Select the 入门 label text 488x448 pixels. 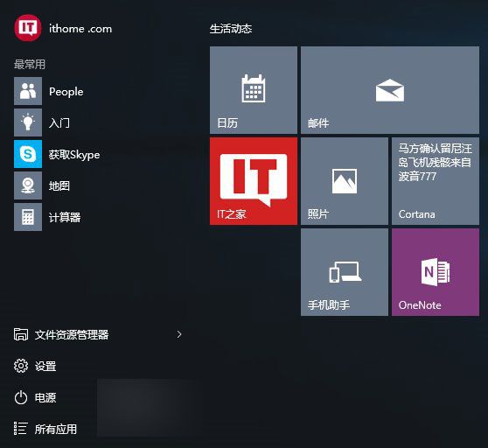point(59,122)
